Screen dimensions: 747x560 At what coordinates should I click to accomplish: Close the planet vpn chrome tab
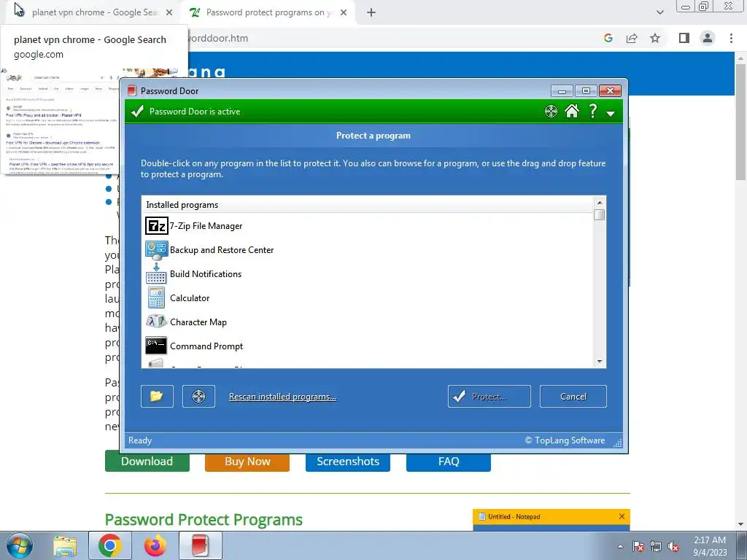point(169,13)
